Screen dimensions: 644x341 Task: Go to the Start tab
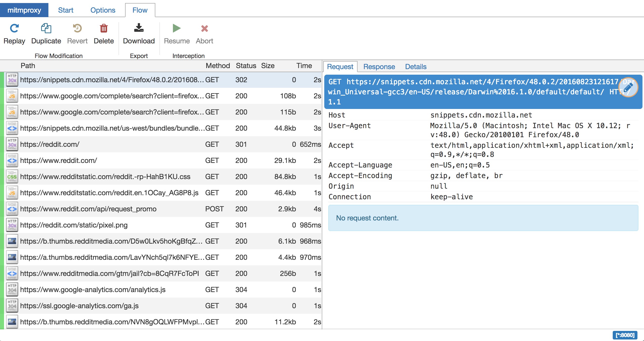tap(66, 10)
